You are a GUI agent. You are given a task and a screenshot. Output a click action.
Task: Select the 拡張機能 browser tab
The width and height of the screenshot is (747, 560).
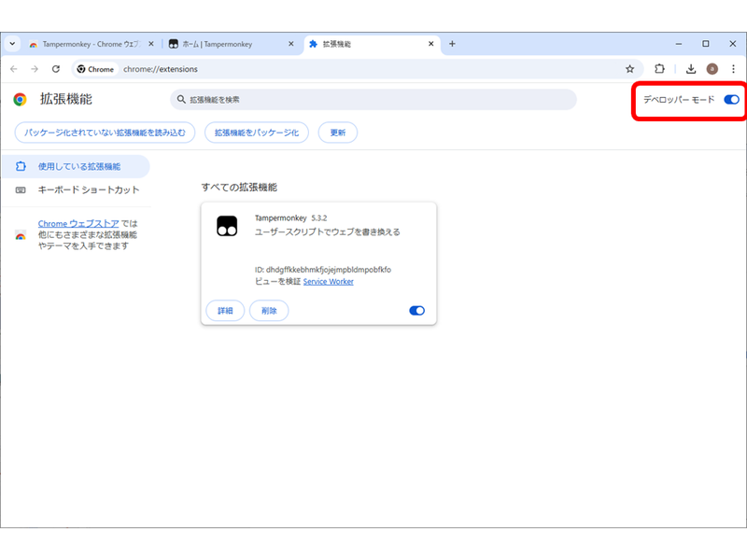click(x=372, y=44)
